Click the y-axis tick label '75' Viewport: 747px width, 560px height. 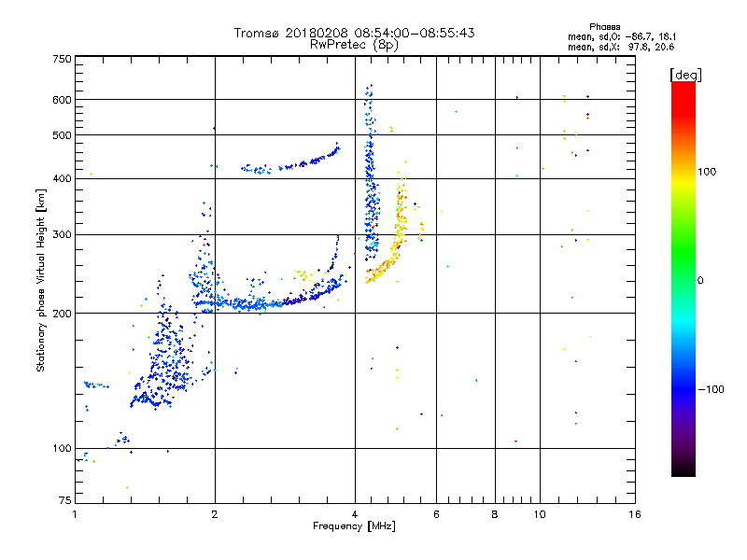[65, 500]
